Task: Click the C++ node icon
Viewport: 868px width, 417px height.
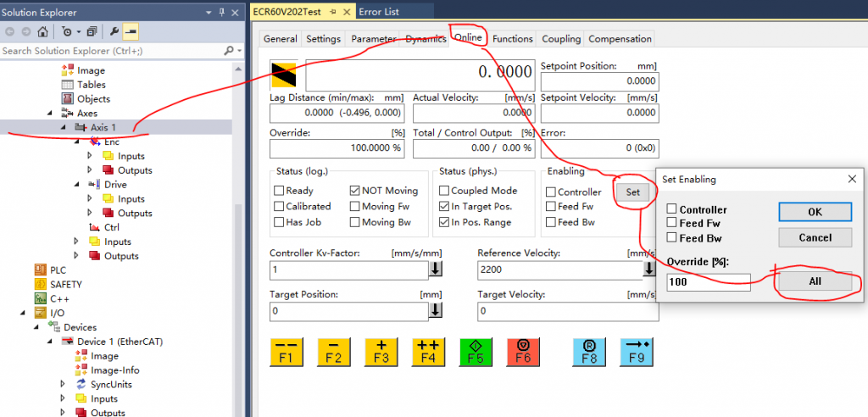Action: pyautogui.click(x=41, y=298)
